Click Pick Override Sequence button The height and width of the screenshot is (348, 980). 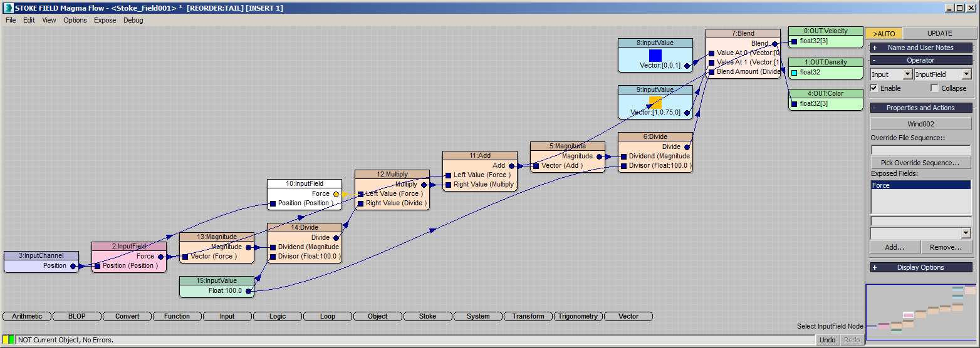[921, 163]
